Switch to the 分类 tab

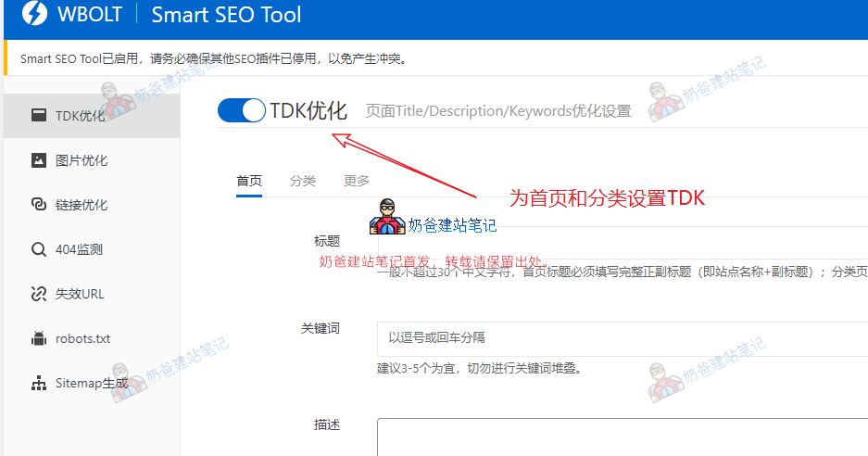[x=303, y=181]
